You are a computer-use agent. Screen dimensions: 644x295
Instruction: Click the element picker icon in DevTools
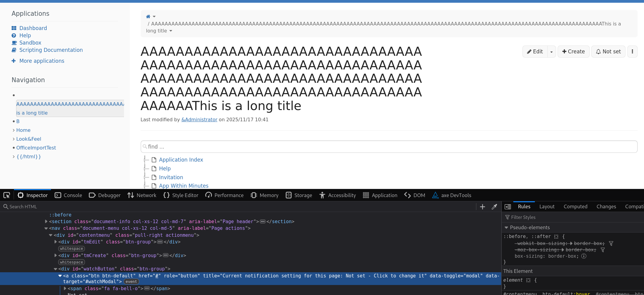(x=7, y=195)
